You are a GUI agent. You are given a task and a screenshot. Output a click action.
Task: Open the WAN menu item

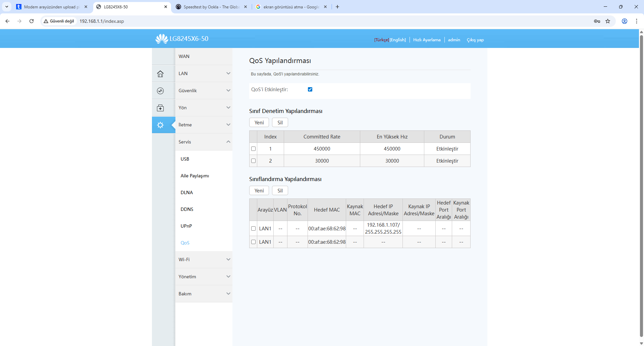pos(204,56)
